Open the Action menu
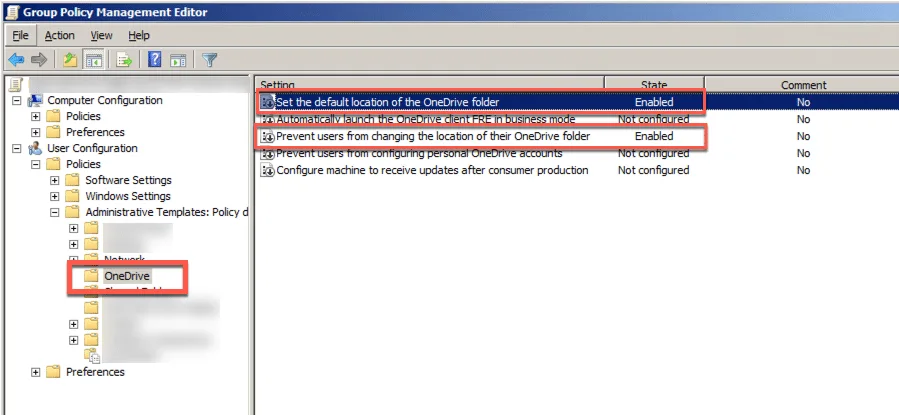This screenshot has height=415, width=899. [59, 35]
